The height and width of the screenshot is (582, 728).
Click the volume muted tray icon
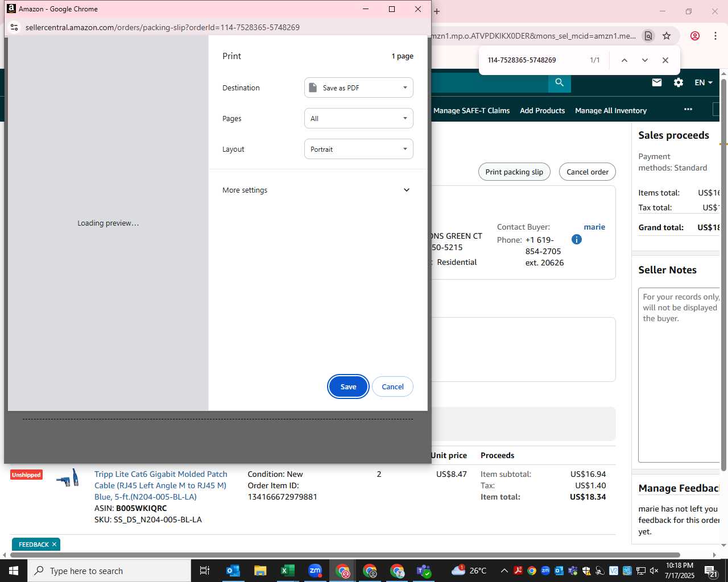pyautogui.click(x=654, y=571)
